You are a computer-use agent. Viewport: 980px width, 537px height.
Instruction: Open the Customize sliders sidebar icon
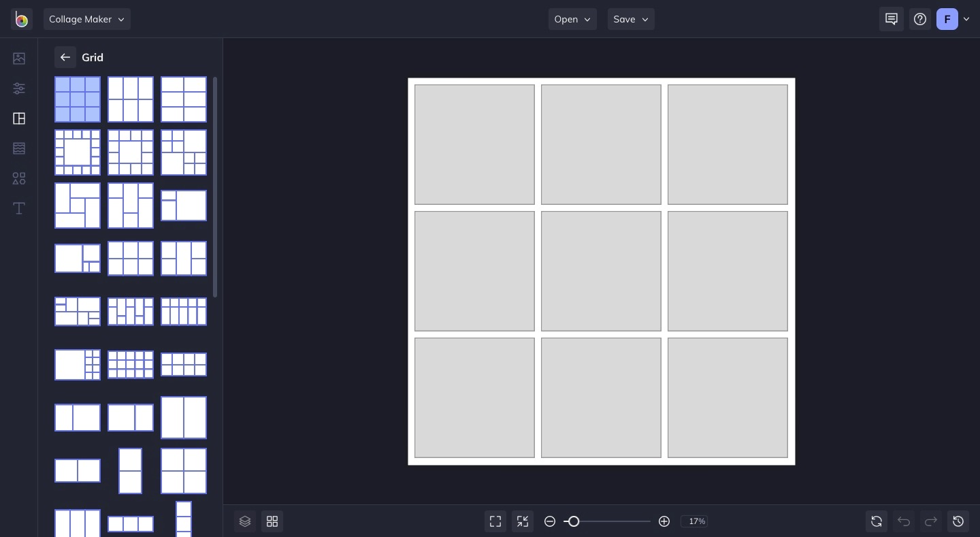coord(19,88)
